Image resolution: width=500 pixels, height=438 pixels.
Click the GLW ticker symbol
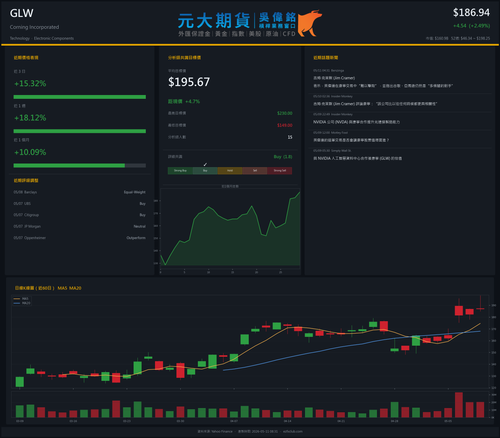[x=22, y=13]
